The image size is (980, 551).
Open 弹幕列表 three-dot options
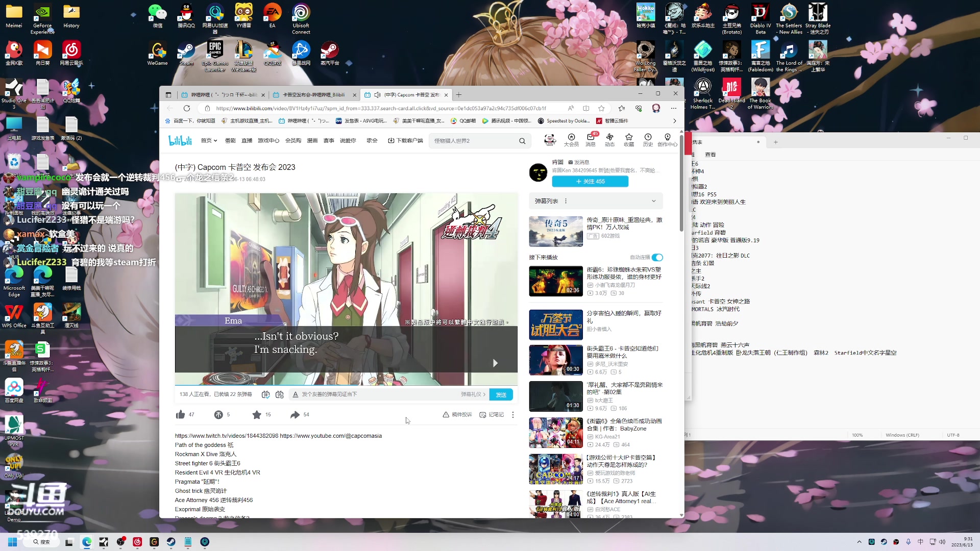click(566, 201)
